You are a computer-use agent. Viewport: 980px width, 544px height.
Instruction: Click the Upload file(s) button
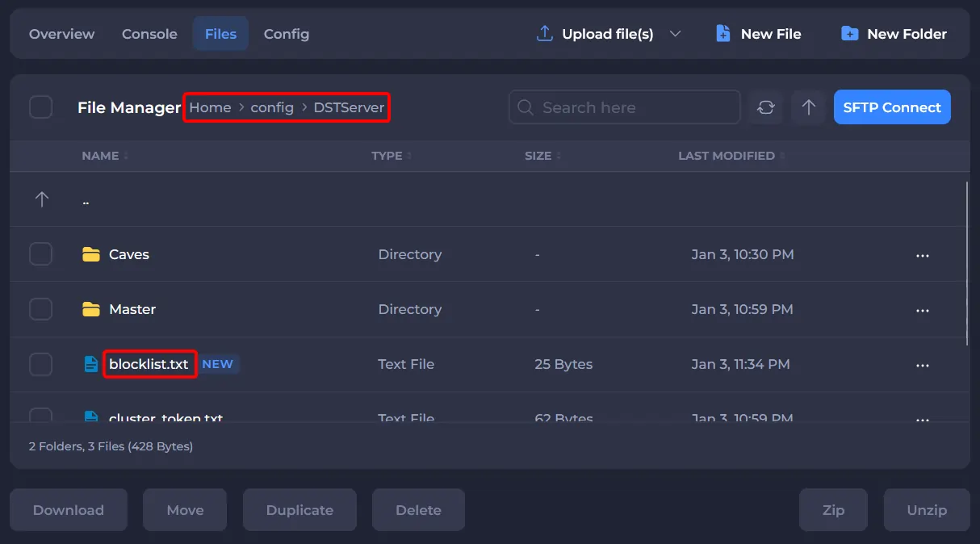pos(607,34)
